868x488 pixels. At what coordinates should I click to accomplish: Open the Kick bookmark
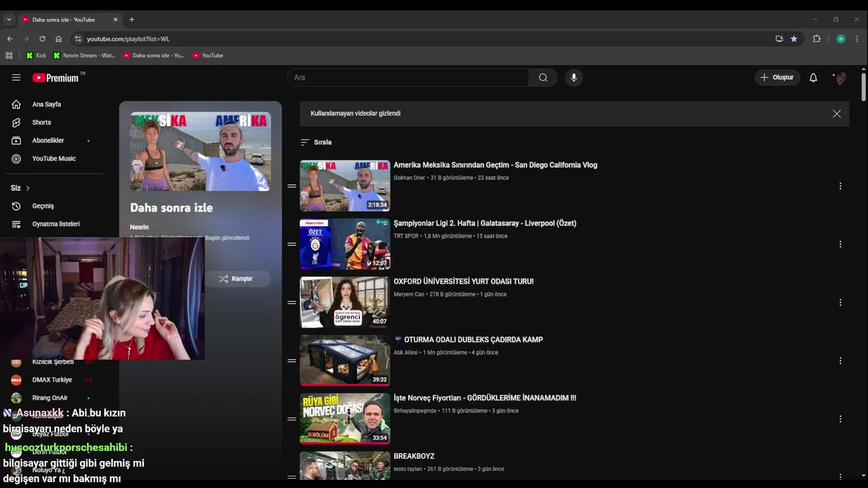click(36, 56)
